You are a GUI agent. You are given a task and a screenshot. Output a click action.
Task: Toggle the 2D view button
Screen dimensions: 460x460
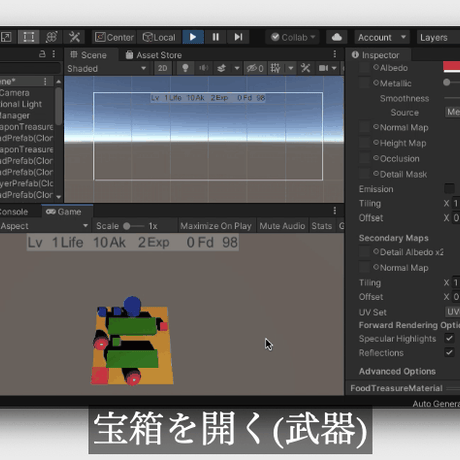[163, 69]
